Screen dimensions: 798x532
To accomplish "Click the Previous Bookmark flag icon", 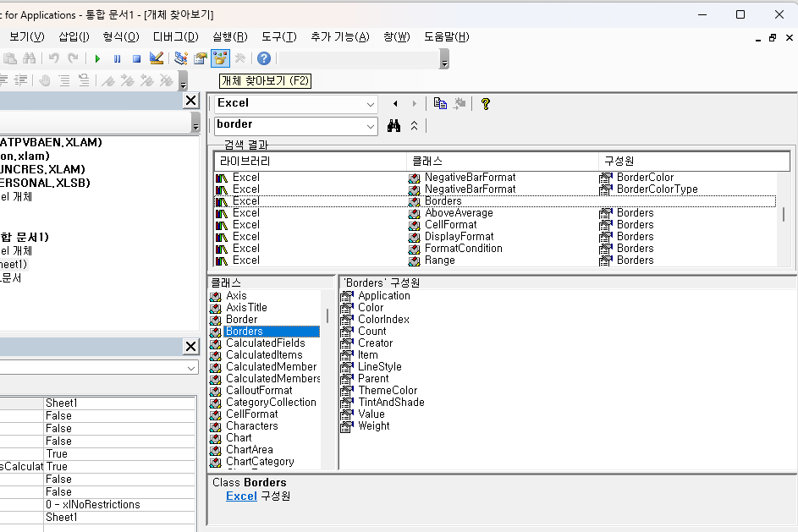I will click(x=146, y=80).
